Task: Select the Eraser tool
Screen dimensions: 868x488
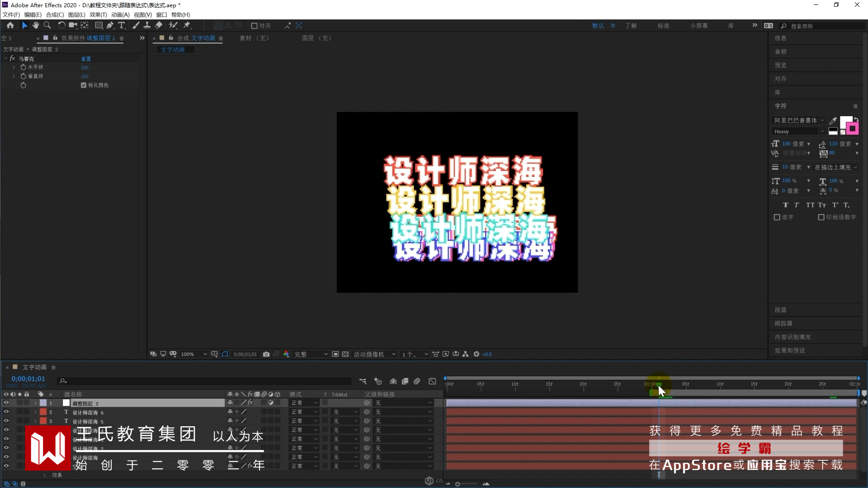Action: [159, 26]
